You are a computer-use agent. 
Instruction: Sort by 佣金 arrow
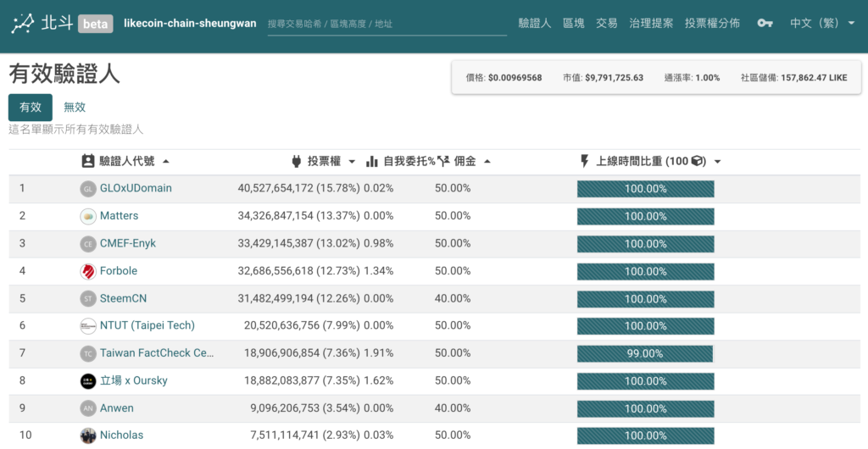tap(487, 162)
